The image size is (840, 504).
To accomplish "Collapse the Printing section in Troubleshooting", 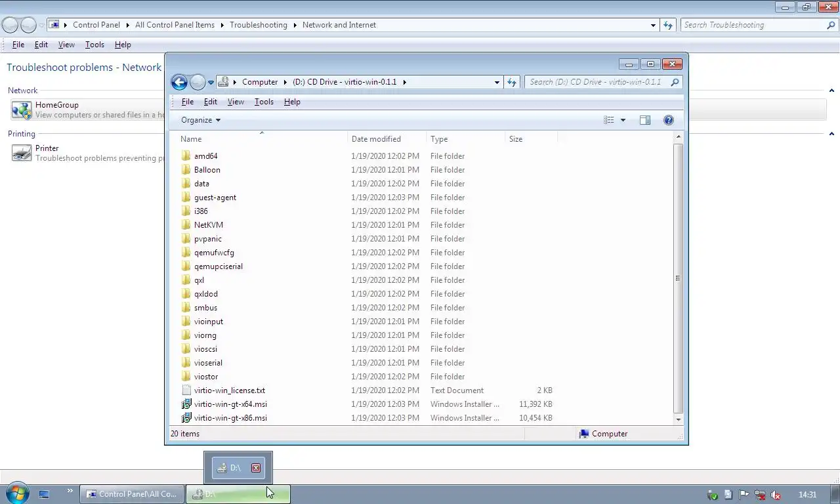I will coord(831,134).
